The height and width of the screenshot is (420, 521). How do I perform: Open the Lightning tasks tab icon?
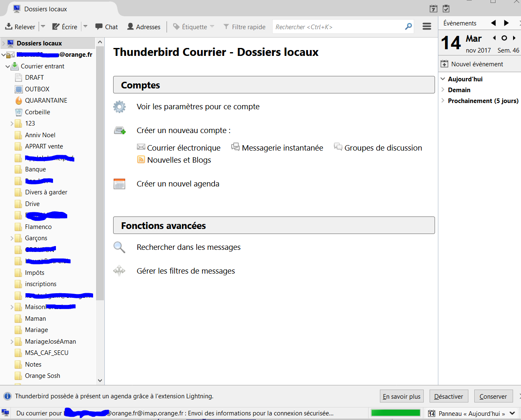coord(446,8)
